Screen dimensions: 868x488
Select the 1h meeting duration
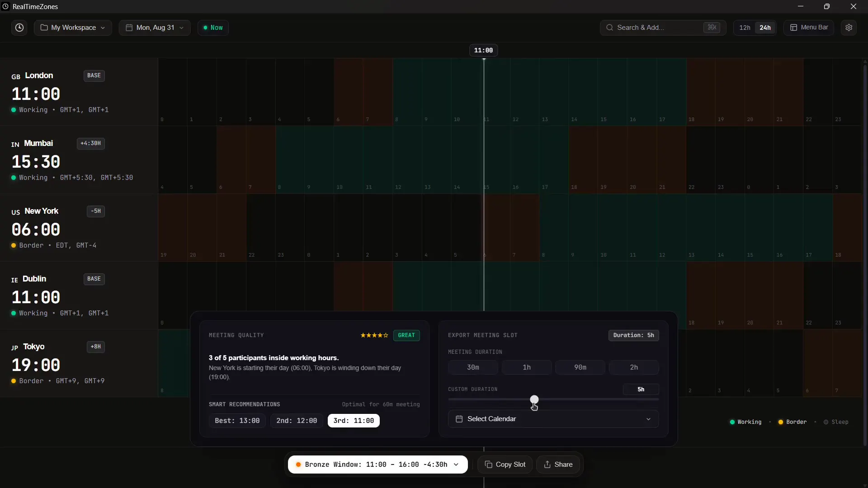527,367
